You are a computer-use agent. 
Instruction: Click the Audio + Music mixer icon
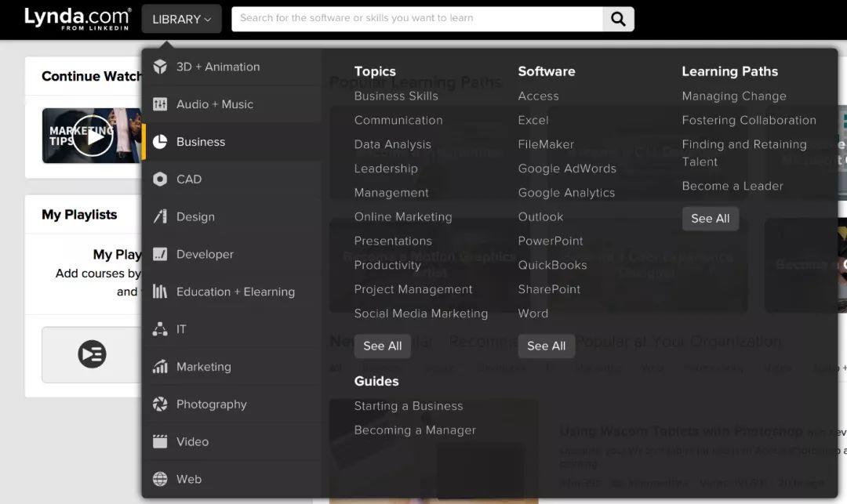coord(160,104)
